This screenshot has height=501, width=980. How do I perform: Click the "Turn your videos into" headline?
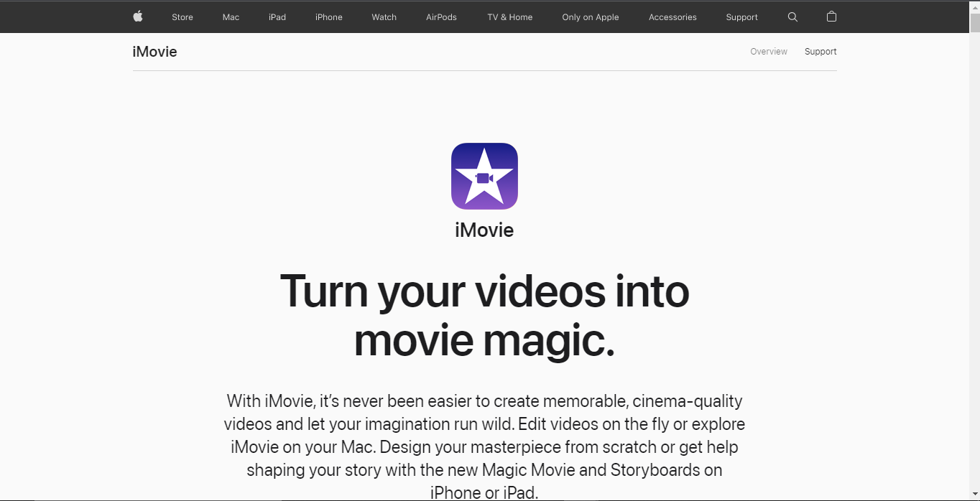484,291
